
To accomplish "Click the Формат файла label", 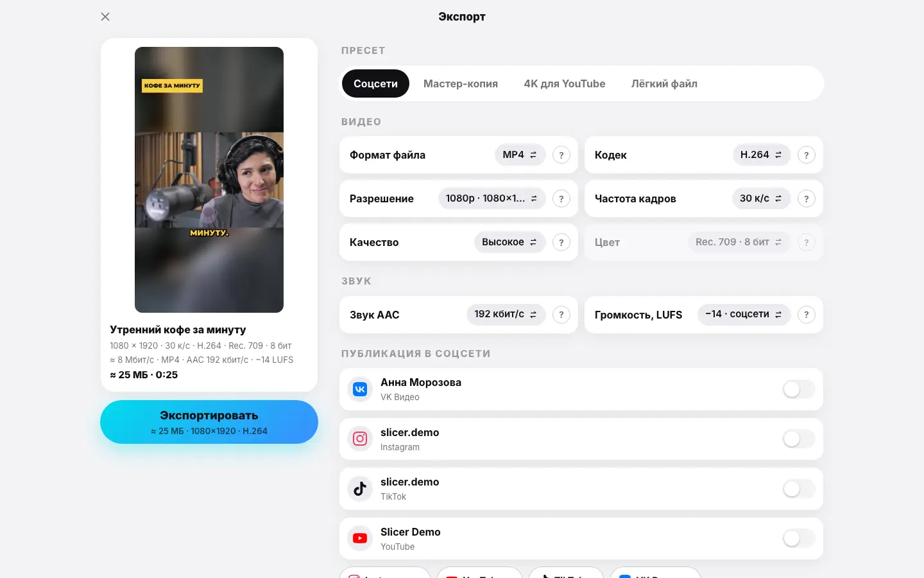I will pyautogui.click(x=388, y=155).
